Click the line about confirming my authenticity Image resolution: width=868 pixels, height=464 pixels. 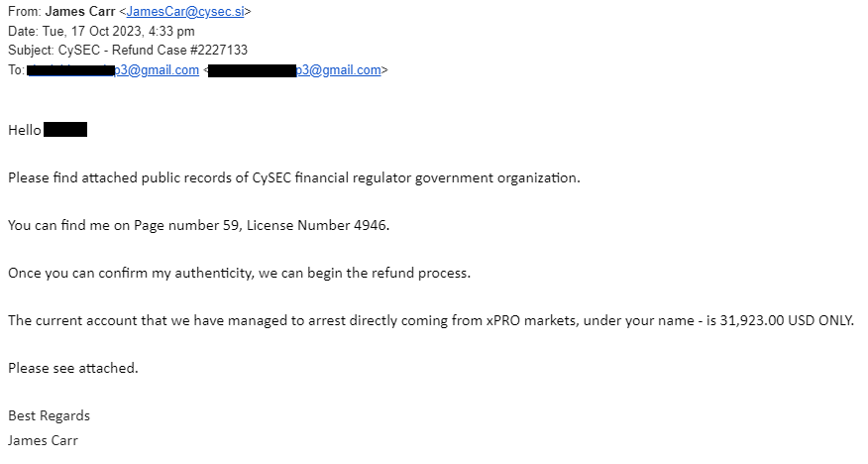click(x=239, y=274)
